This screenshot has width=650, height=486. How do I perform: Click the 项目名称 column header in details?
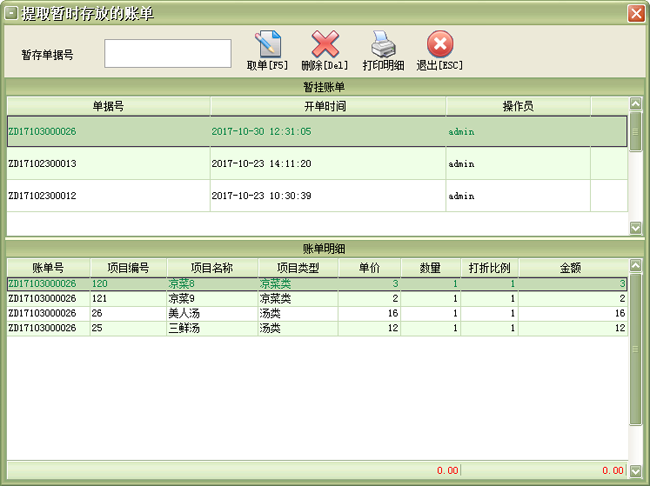[x=212, y=268]
